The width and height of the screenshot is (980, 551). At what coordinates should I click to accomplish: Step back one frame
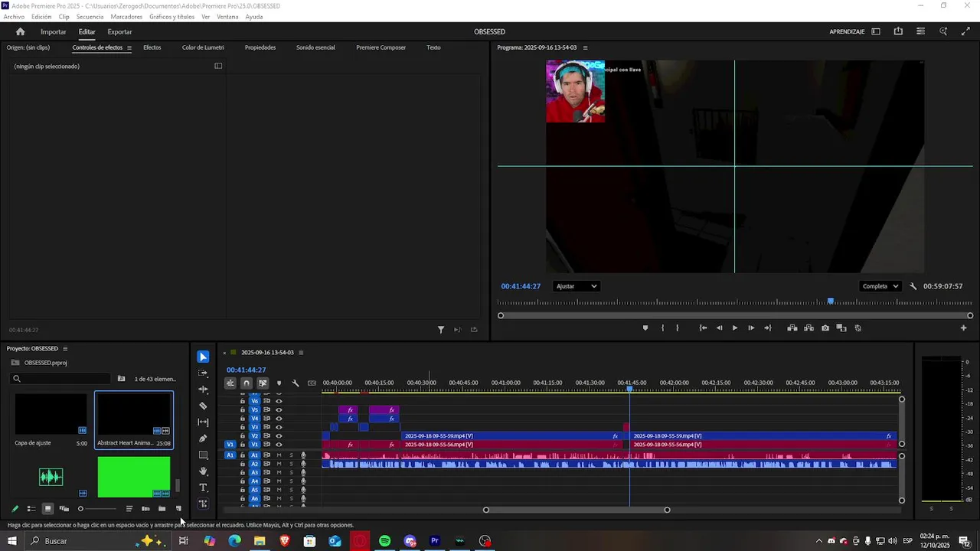tap(719, 328)
